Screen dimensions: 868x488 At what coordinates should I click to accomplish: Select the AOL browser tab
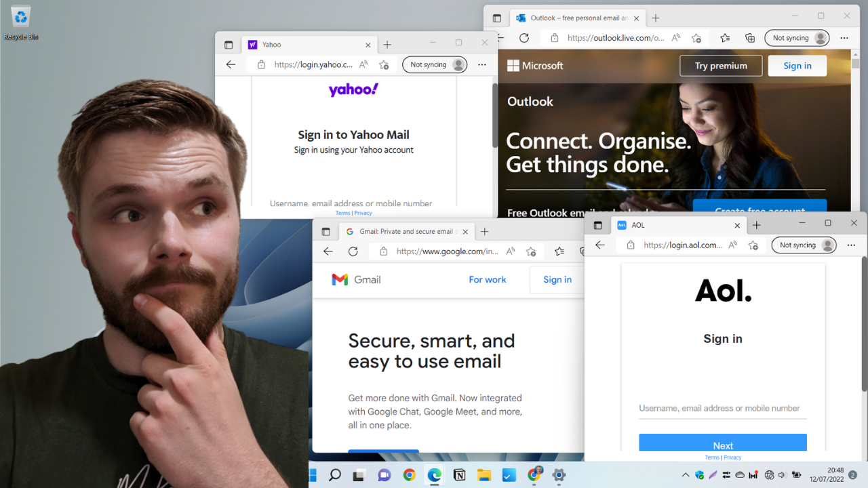[x=671, y=224]
